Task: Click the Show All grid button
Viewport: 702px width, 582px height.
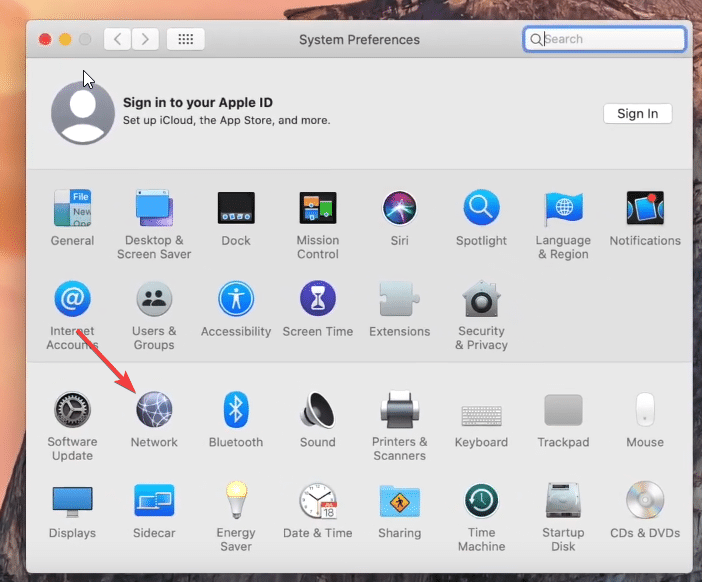Action: click(186, 39)
